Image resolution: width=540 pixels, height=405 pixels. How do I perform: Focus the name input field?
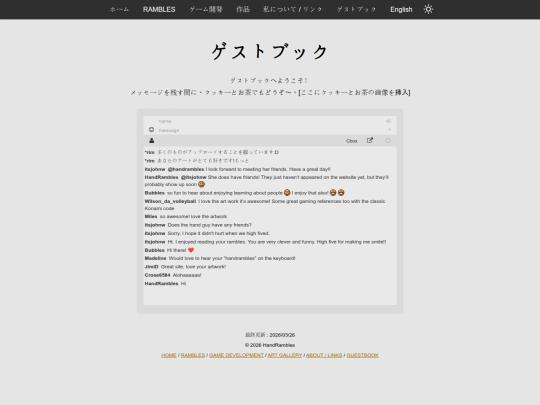(x=270, y=121)
